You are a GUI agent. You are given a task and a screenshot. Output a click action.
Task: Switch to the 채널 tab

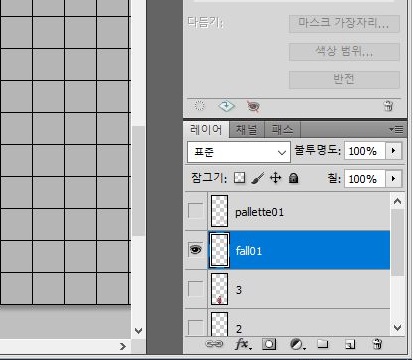(x=247, y=129)
